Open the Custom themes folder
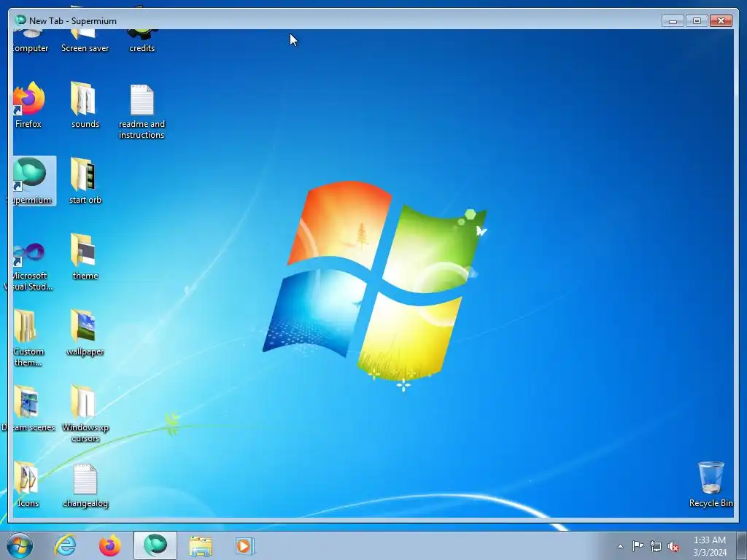747x560 pixels. [28, 338]
